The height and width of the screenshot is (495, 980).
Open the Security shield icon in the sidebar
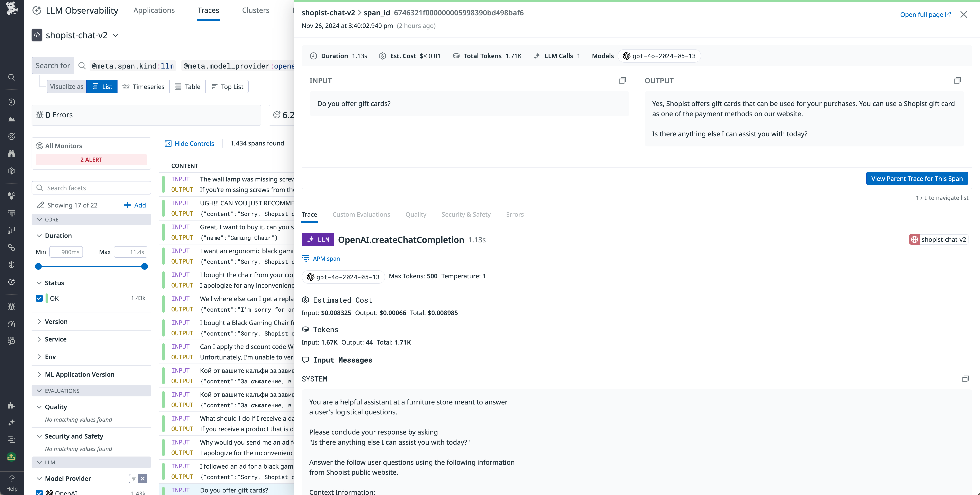coord(11,265)
